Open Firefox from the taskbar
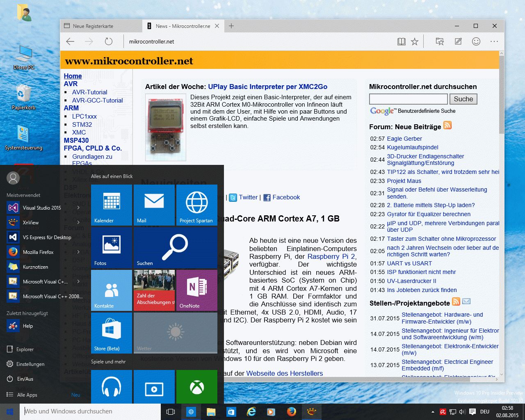 (292, 411)
